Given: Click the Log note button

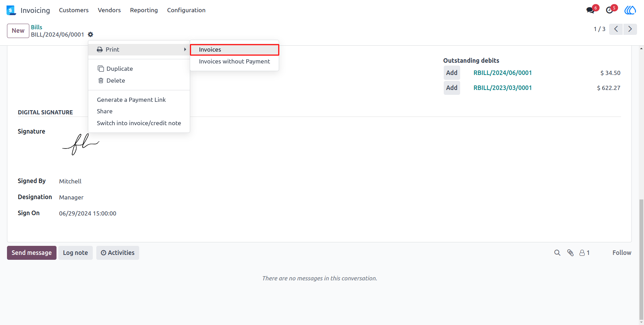Looking at the screenshot, I should tap(75, 253).
